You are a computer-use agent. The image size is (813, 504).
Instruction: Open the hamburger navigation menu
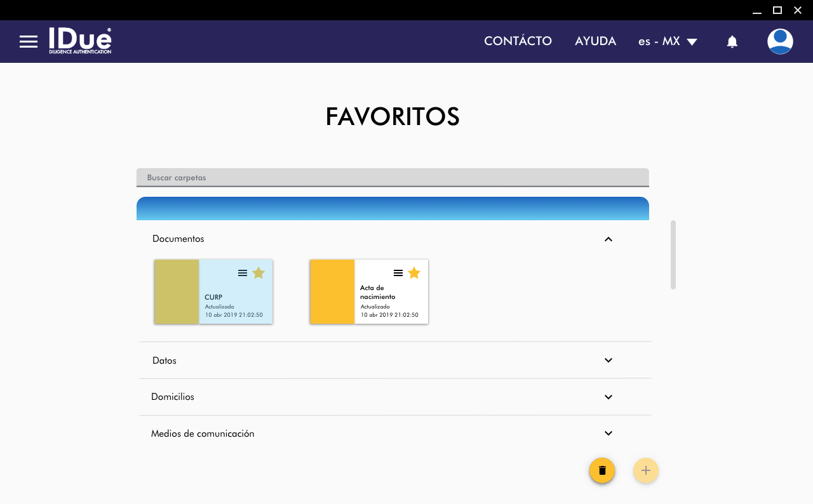(29, 42)
